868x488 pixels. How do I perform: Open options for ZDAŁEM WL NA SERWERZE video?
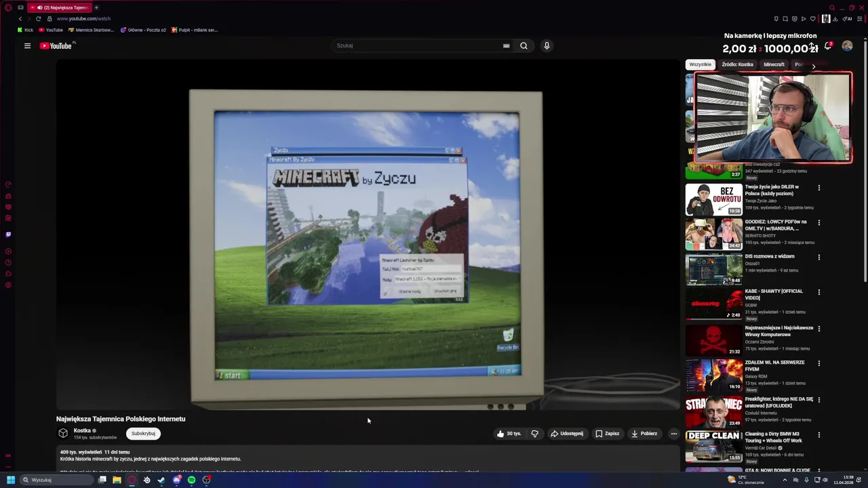818,363
